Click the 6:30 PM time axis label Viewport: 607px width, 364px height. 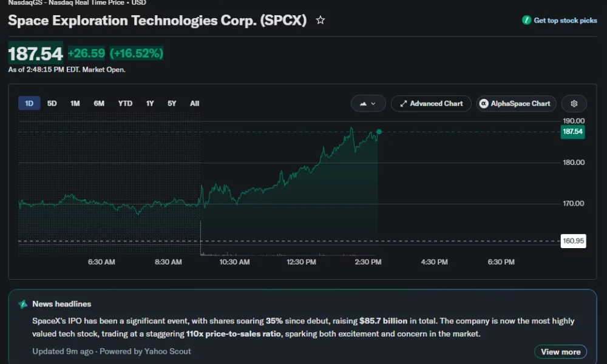coord(501,262)
